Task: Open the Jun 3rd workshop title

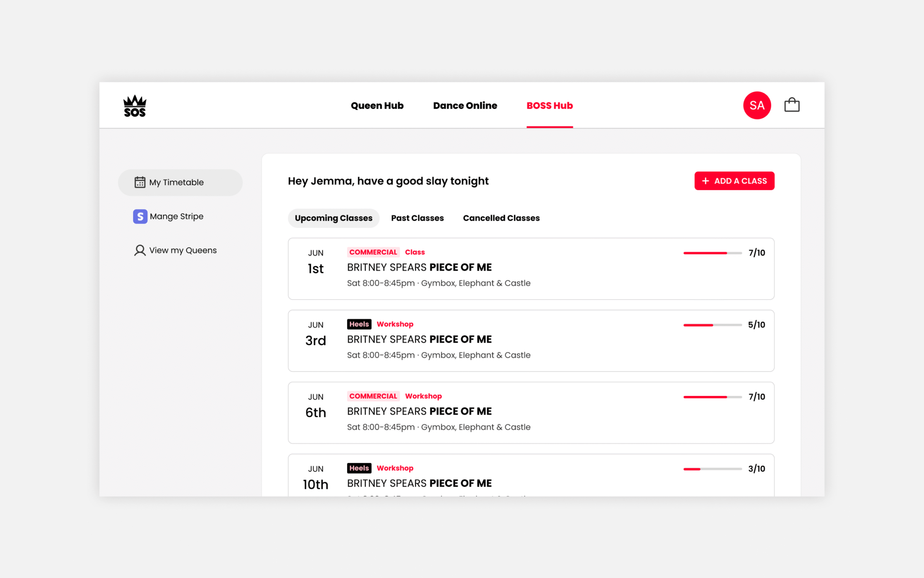Action: 419,339
